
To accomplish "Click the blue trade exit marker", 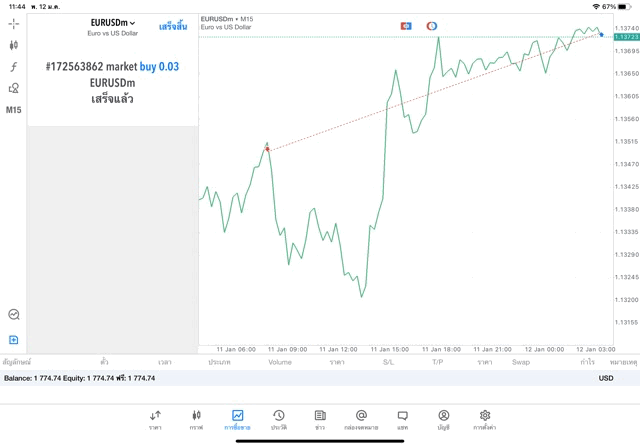I will click(x=601, y=35).
